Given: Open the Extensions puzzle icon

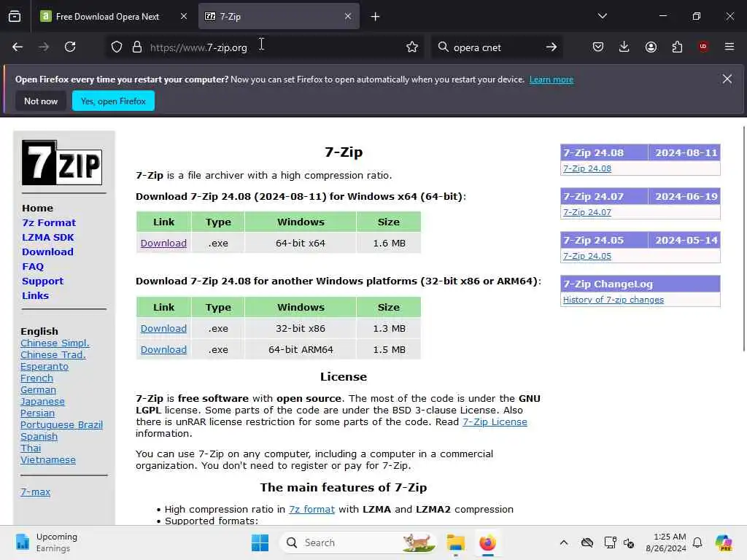Looking at the screenshot, I should (677, 47).
